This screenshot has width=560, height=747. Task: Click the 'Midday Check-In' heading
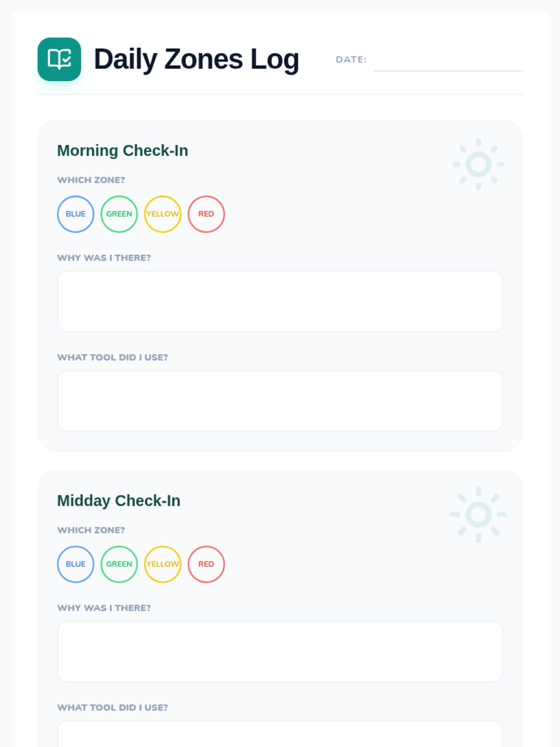tap(119, 501)
